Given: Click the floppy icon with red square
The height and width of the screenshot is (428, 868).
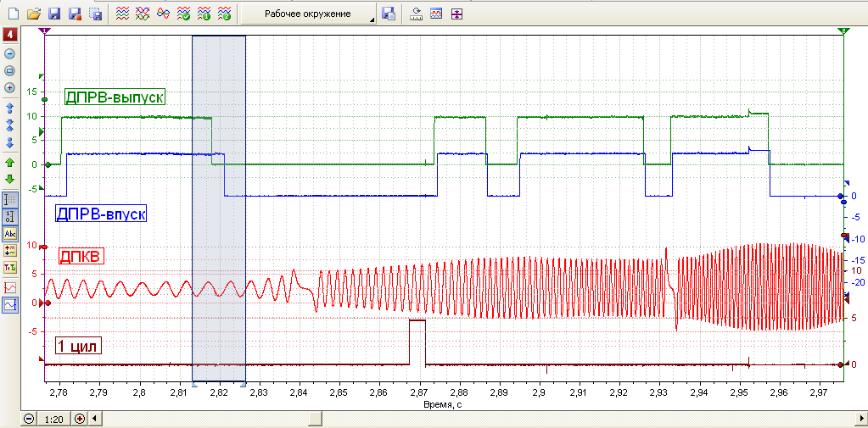Looking at the screenshot, I should (x=75, y=14).
